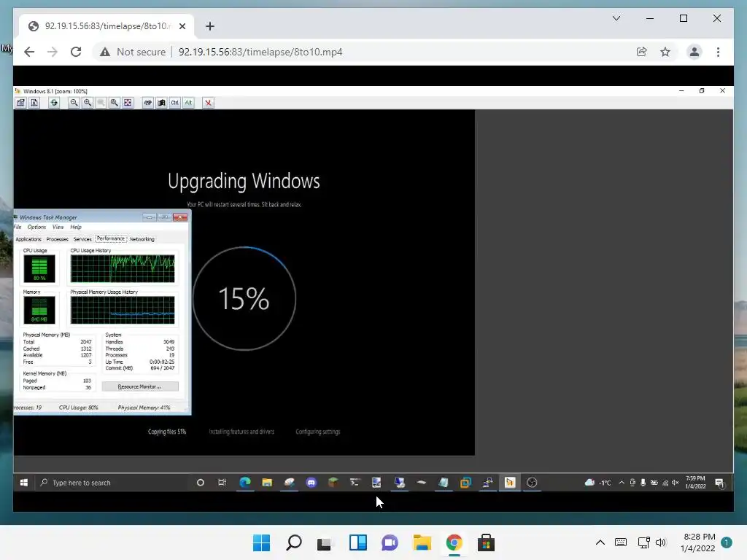Toggle the Alt key button
The width and height of the screenshot is (747, 560).
coord(189,102)
